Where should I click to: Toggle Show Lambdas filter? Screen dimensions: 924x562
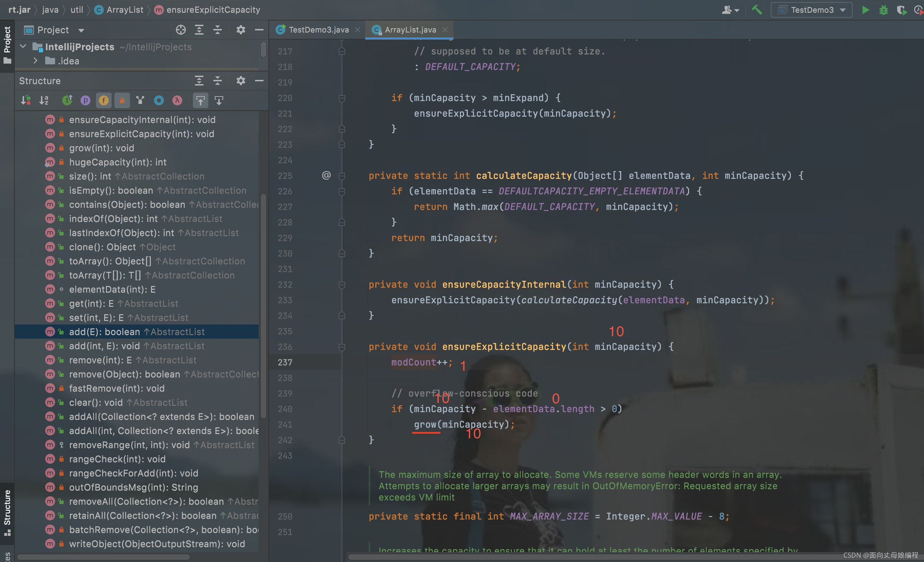(x=177, y=100)
